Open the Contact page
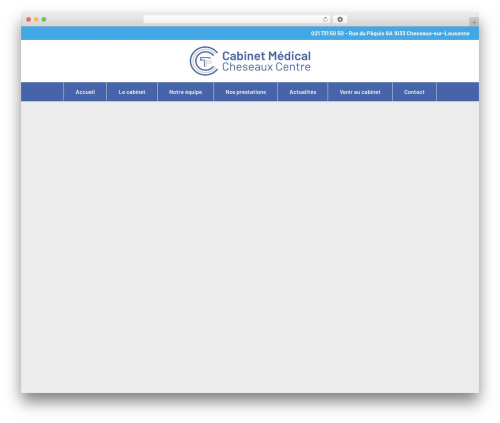 tap(414, 92)
